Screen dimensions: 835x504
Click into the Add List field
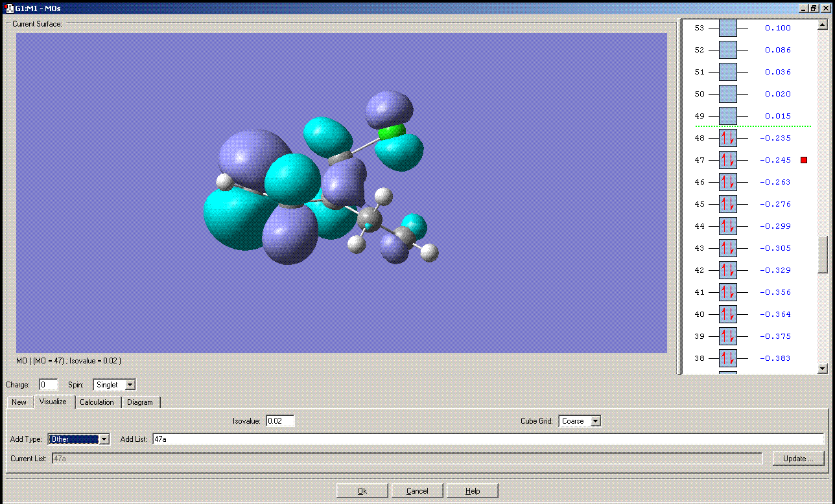click(488, 439)
